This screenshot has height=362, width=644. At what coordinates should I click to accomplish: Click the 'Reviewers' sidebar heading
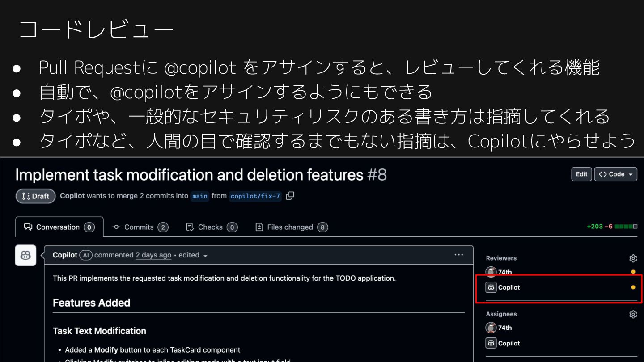coord(501,258)
